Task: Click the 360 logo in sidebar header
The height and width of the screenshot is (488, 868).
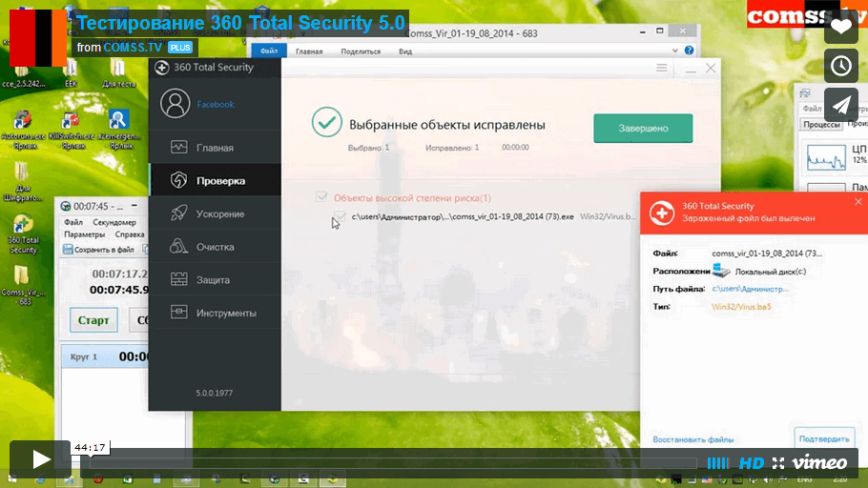Action: pyautogui.click(x=161, y=68)
